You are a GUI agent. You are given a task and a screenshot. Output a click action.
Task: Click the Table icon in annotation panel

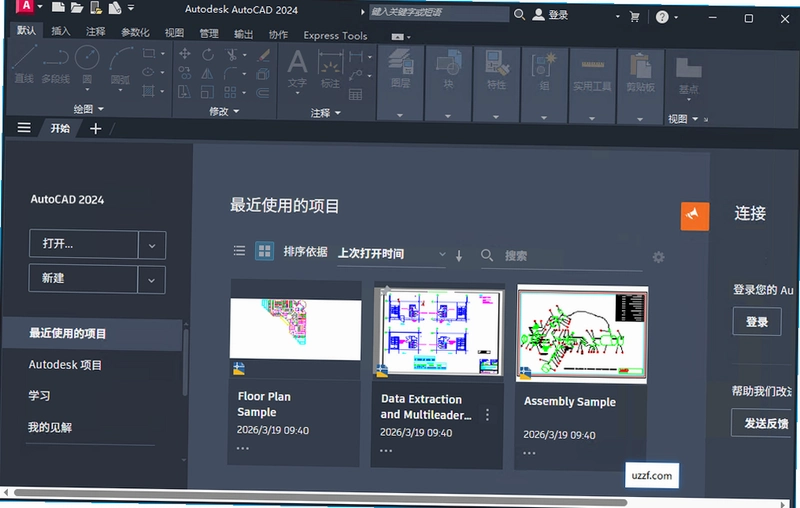click(356, 94)
